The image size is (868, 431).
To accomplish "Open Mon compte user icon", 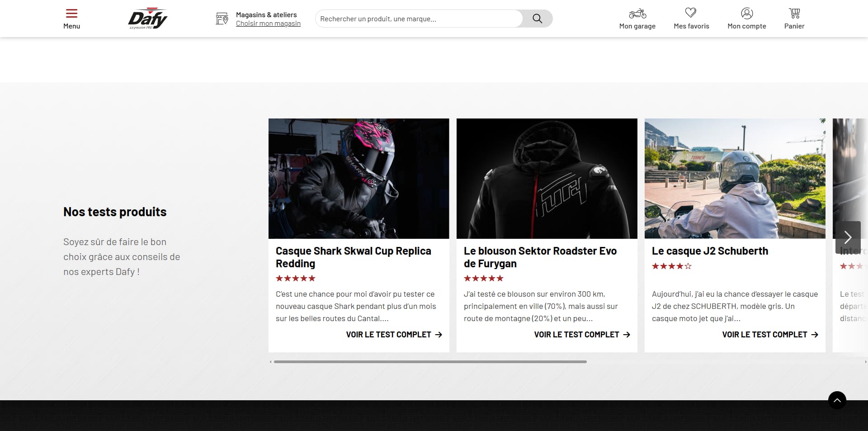I will pyautogui.click(x=747, y=13).
